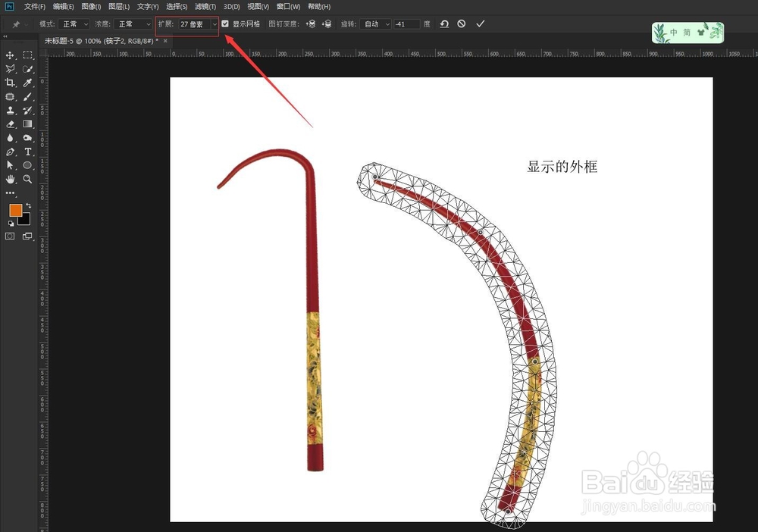Screen dimensions: 758x532
Task: Select the Eraser tool
Action: 10,124
